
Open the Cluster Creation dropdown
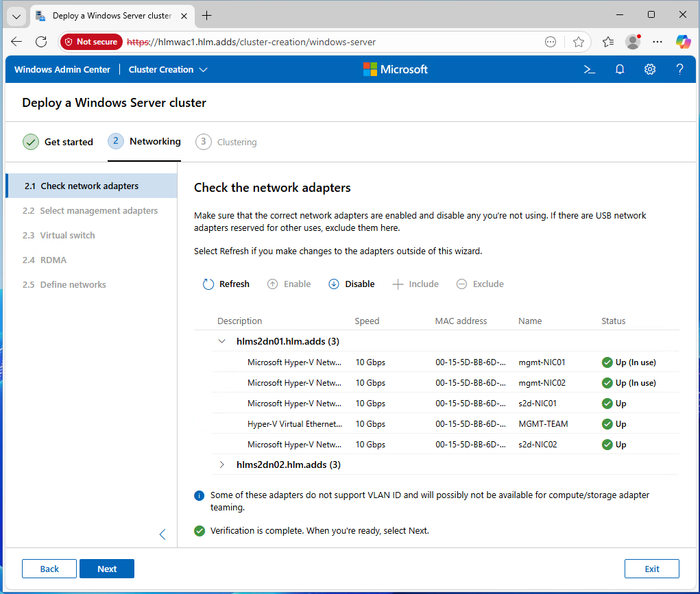point(168,69)
